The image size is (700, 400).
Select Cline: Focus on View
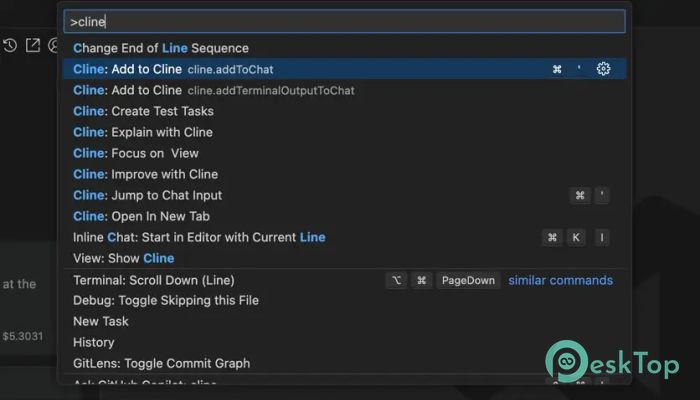[x=344, y=153]
